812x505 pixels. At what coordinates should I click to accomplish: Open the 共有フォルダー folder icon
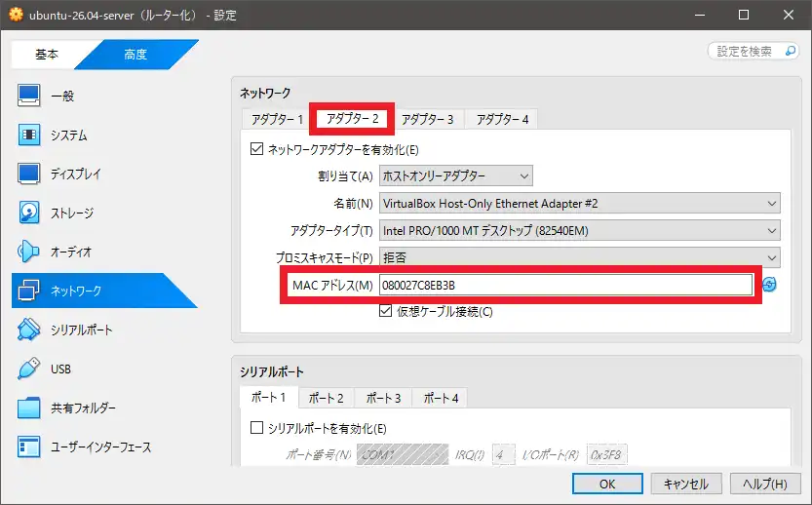click(28, 408)
